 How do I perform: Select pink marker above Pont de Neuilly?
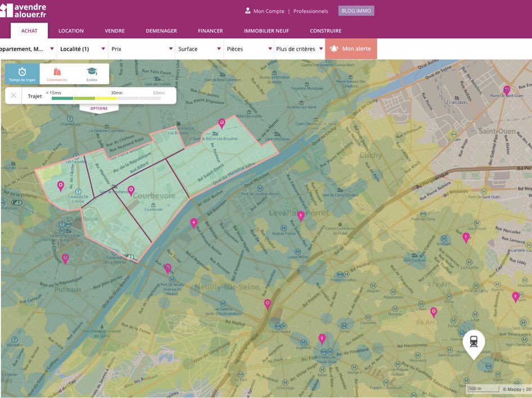167,268
